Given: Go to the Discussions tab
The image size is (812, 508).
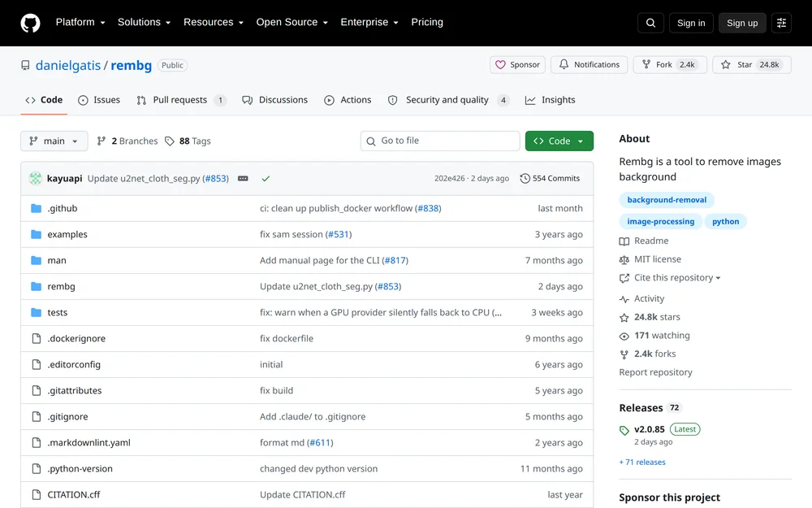Looking at the screenshot, I should [x=275, y=100].
